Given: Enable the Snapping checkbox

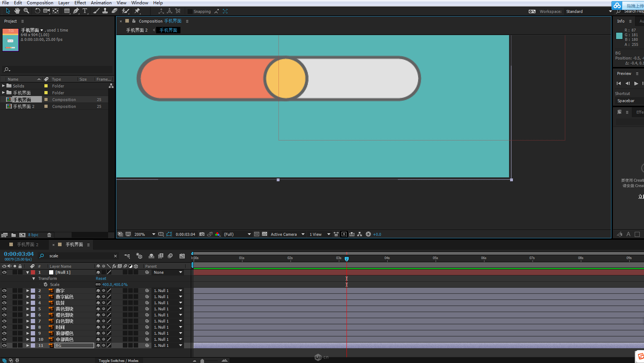Looking at the screenshot, I should (x=190, y=11).
